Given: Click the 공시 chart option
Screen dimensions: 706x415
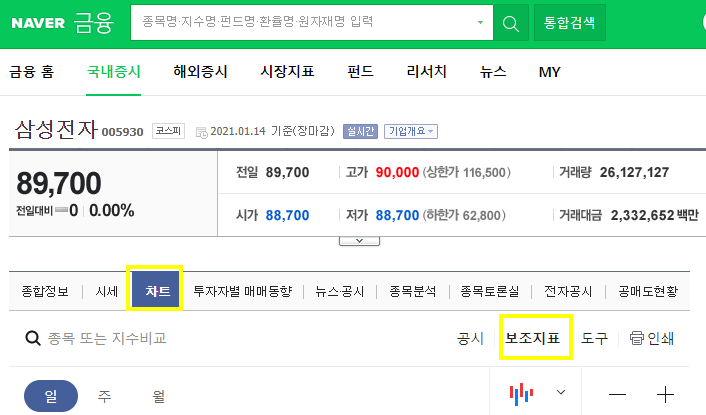Looking at the screenshot, I should click(x=470, y=338).
